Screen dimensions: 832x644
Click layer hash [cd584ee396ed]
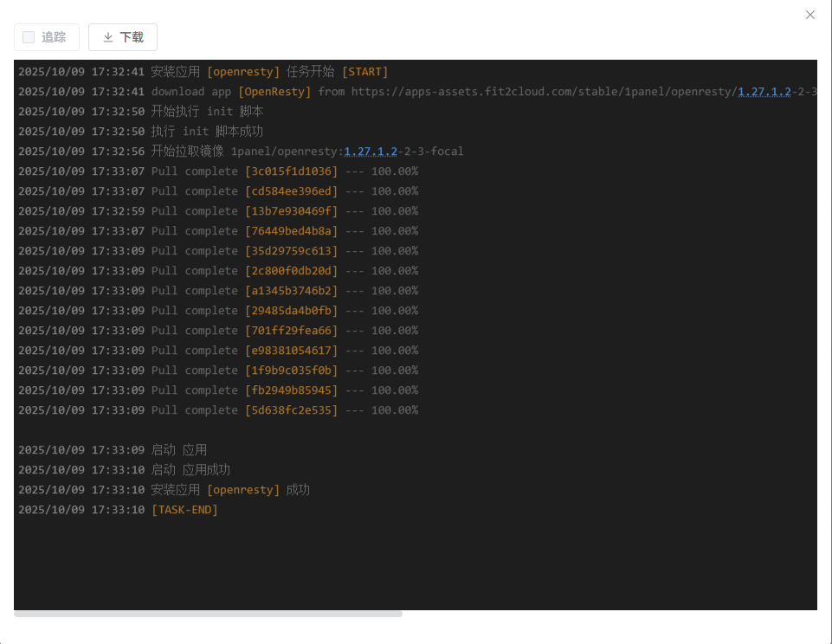(x=291, y=191)
